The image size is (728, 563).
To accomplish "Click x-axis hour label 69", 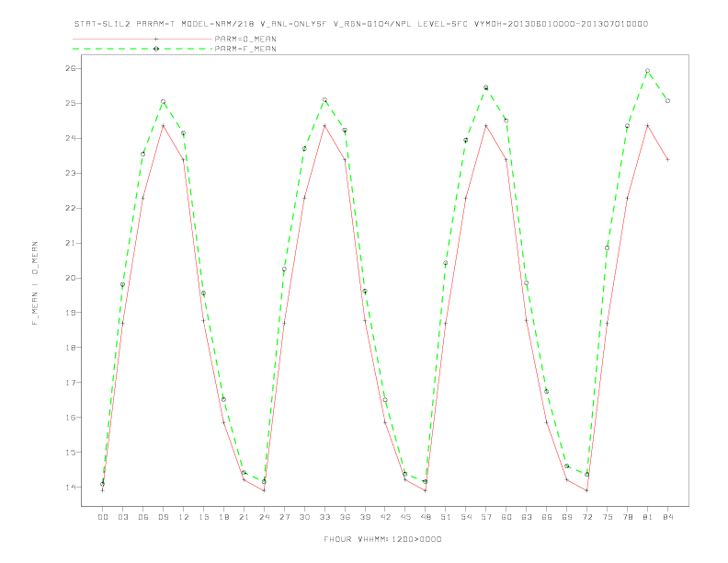I will 567,517.
